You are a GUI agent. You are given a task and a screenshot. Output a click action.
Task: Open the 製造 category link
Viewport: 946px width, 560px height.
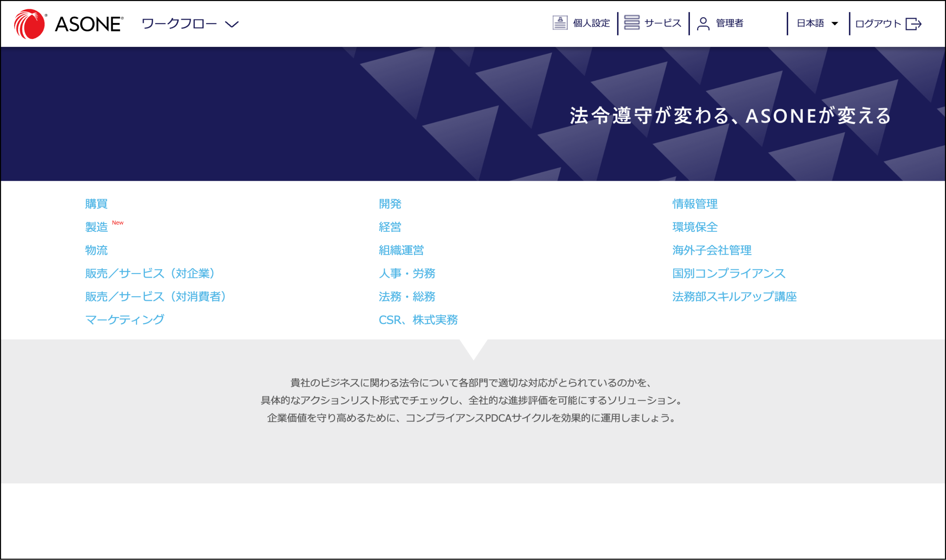coord(96,227)
